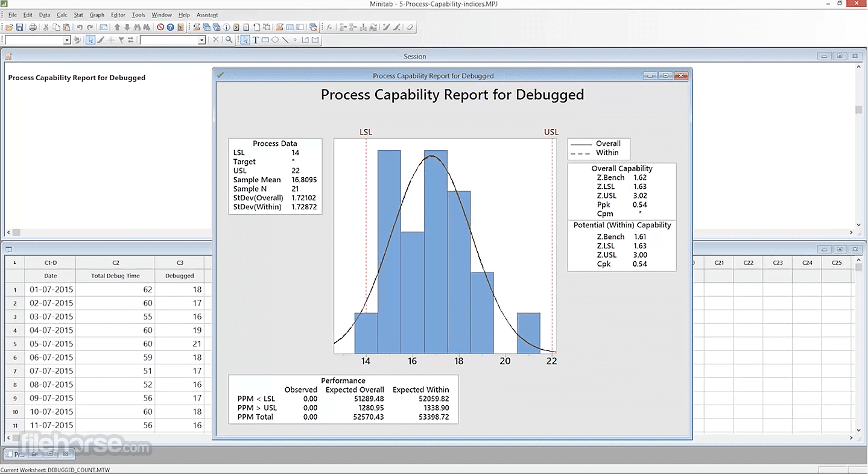
Task: Paste clipboard contents into worksheet
Action: [66, 27]
